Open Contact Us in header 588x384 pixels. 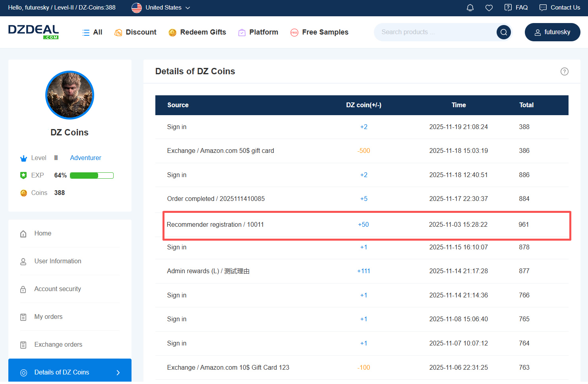pyautogui.click(x=559, y=8)
